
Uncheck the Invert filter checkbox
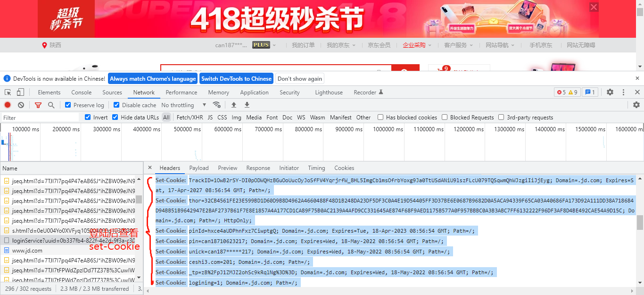coord(88,117)
